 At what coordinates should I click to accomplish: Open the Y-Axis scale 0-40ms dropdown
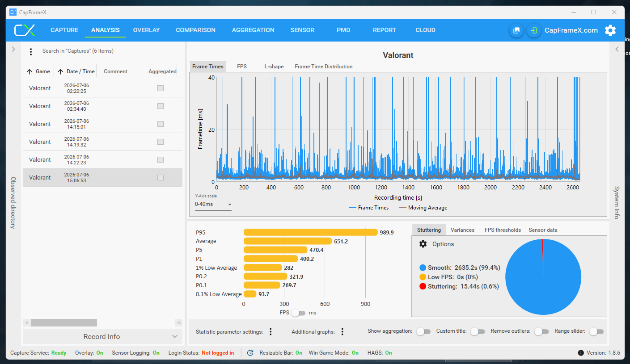tap(213, 205)
